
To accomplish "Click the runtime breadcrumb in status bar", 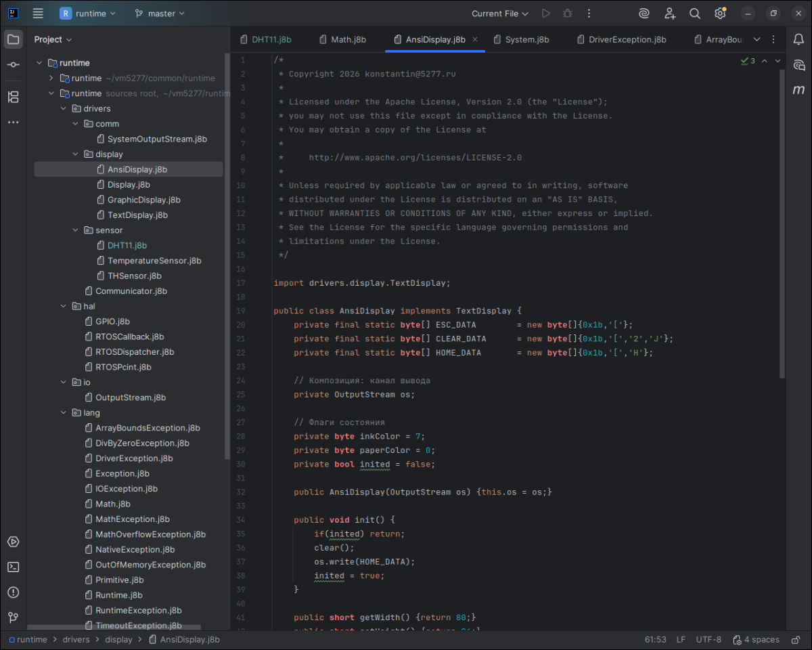I will 27,640.
